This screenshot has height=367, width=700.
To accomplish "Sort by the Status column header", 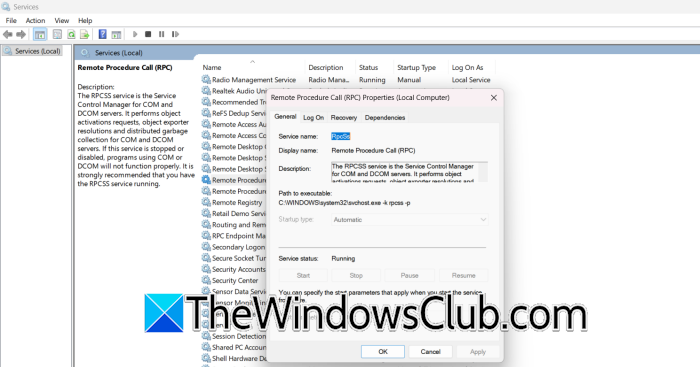I will [x=368, y=67].
